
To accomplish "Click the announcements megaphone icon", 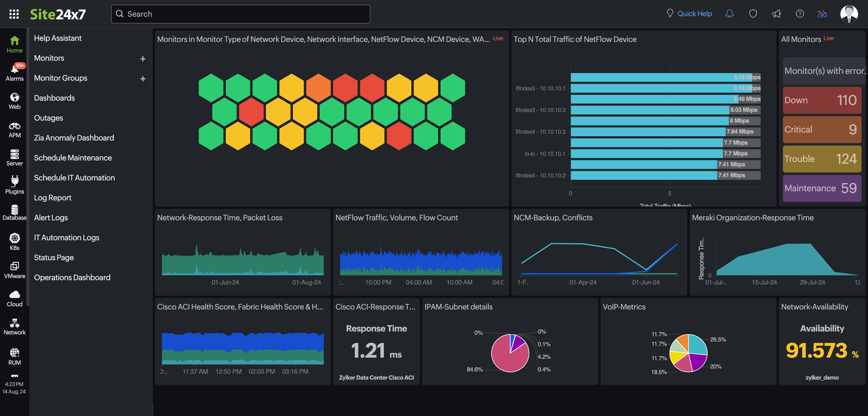I will coord(776,14).
